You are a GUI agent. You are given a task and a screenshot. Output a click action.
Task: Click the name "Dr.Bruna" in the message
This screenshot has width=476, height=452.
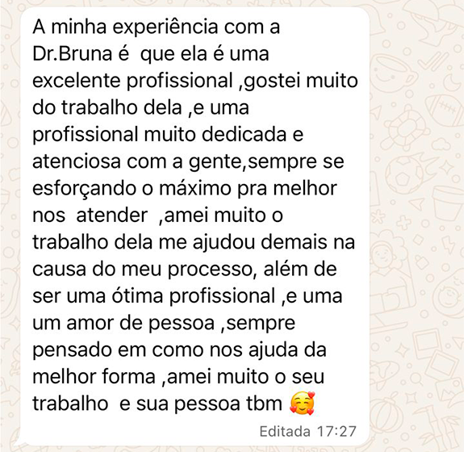tap(73, 54)
